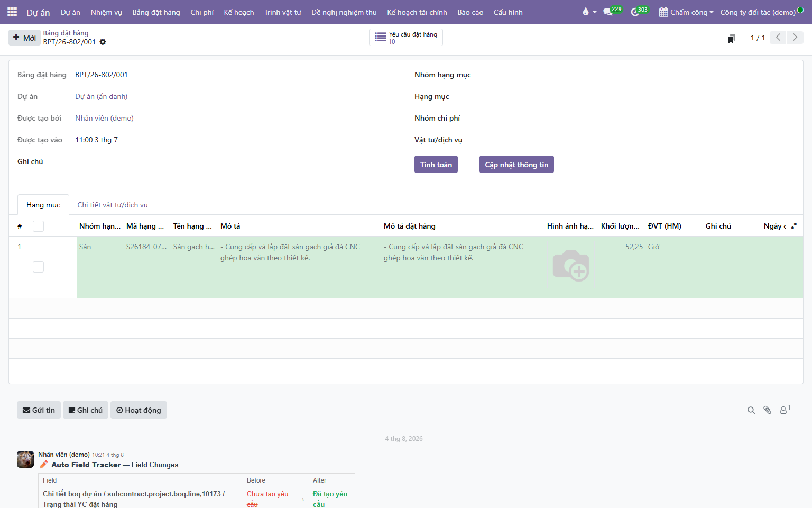
Task: Open the activities clock icon with badge 303
Action: [635, 12]
